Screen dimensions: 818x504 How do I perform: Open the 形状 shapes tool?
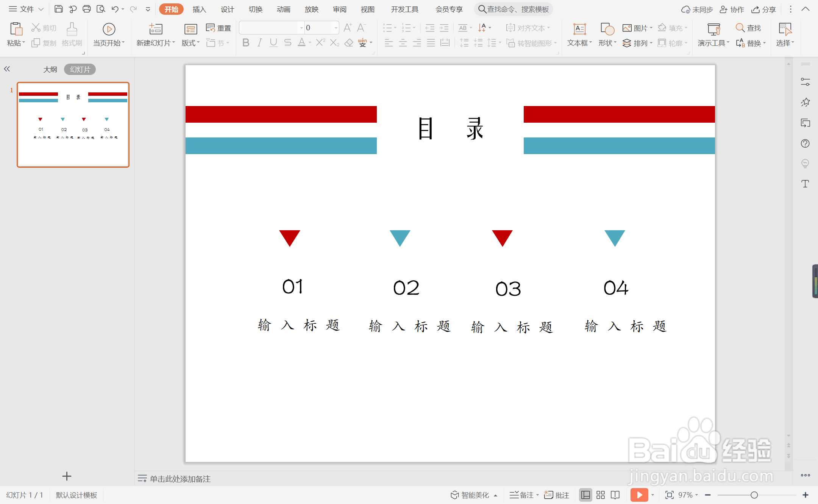(x=607, y=30)
